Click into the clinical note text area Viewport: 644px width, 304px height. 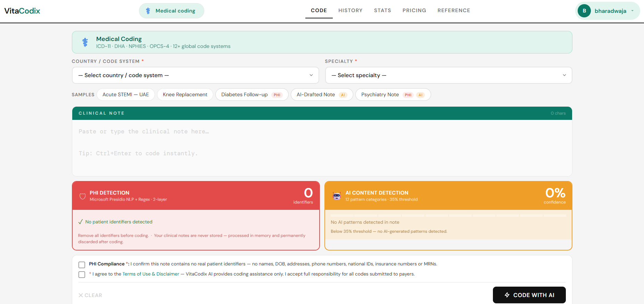[322, 148]
